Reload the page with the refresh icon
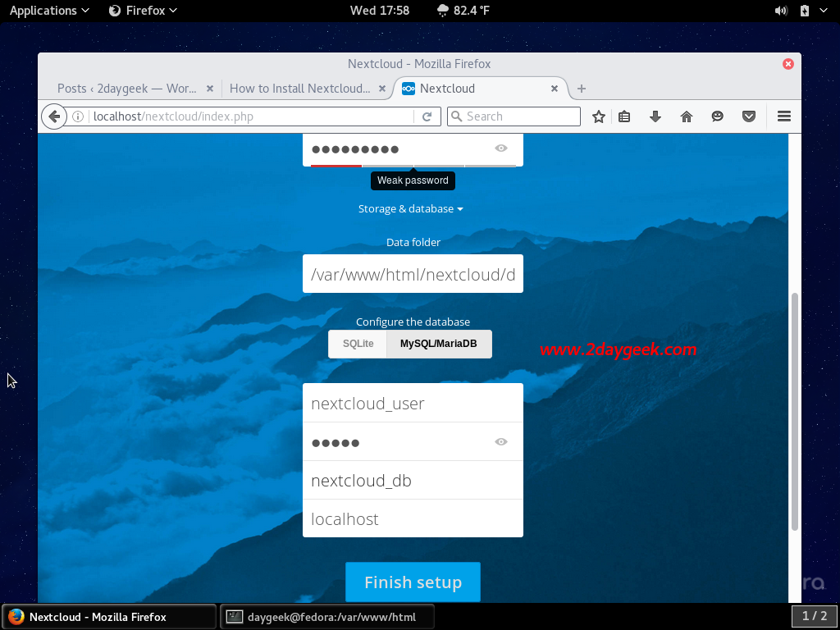Viewport: 840px width, 630px height. (427, 116)
